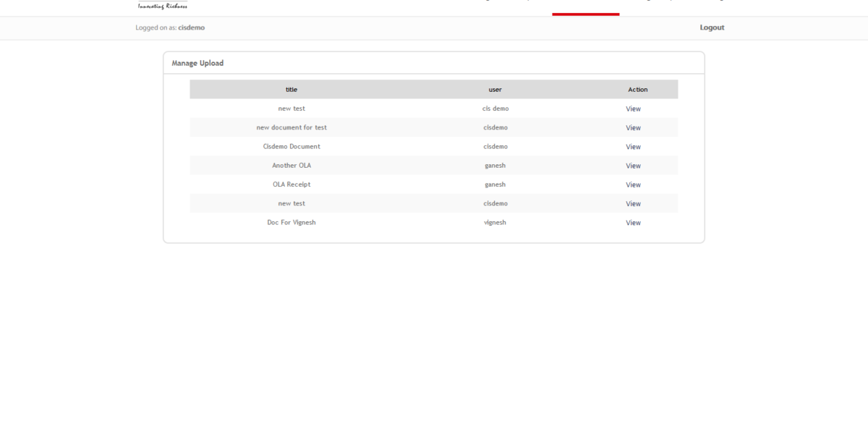Screen dimensions: 868x434
Task: Click the user 'vignesh' in the table
Action: coord(496,222)
